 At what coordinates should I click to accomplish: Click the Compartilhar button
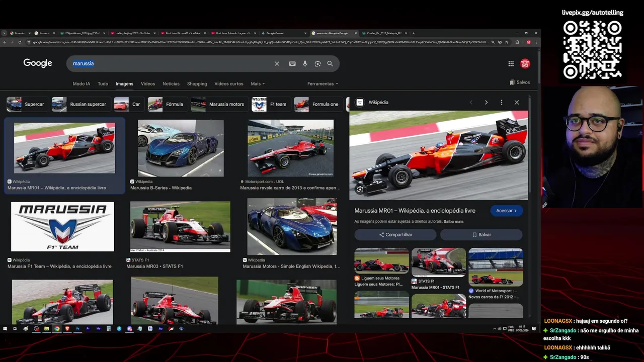395,235
